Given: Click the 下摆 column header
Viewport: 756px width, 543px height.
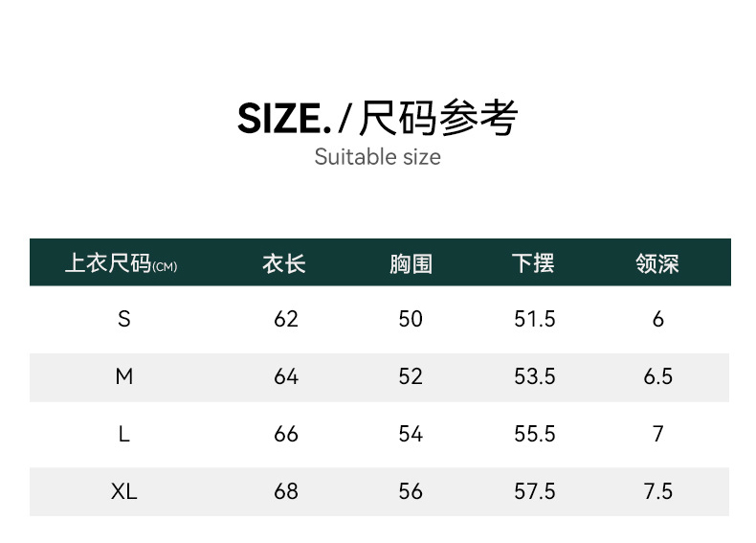Looking at the screenshot, I should (533, 263).
